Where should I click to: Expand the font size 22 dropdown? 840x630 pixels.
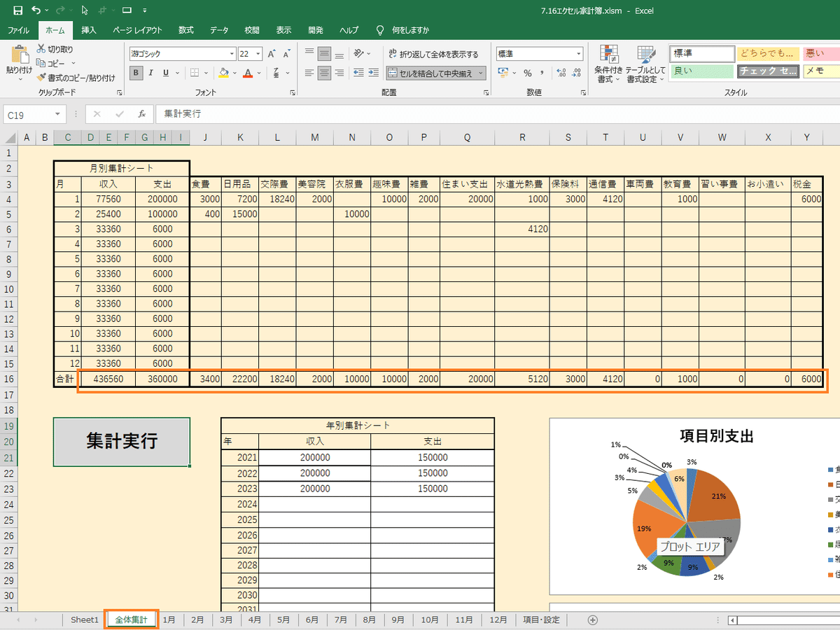259,54
